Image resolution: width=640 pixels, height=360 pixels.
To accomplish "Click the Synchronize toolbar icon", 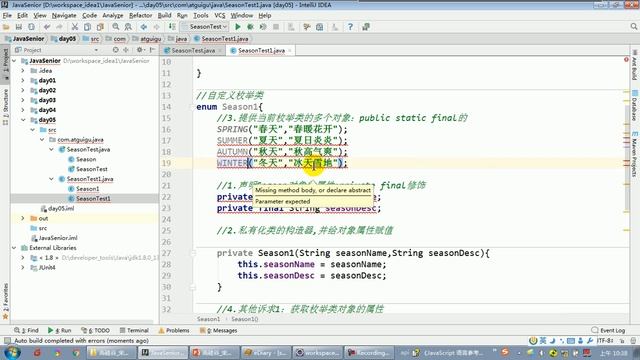I will (x=31, y=27).
